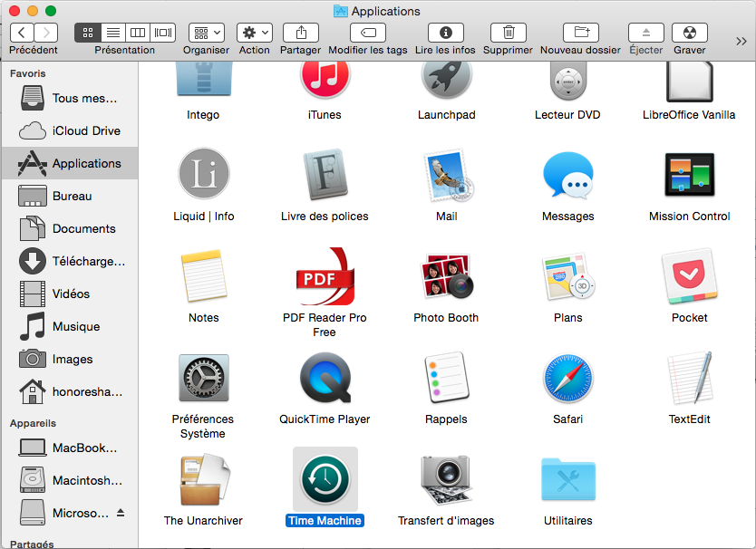Screen dimensions: 756x549
Task: Select the Plans maps icon
Action: pyautogui.click(x=568, y=276)
